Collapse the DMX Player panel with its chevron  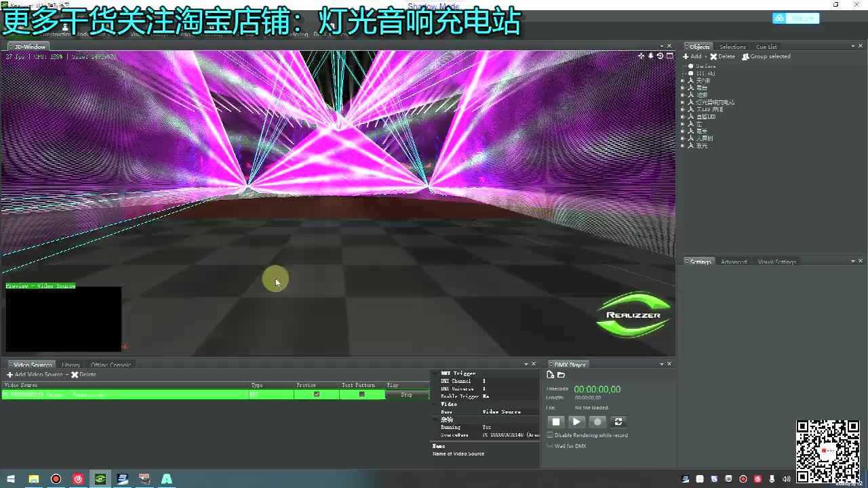(x=662, y=364)
